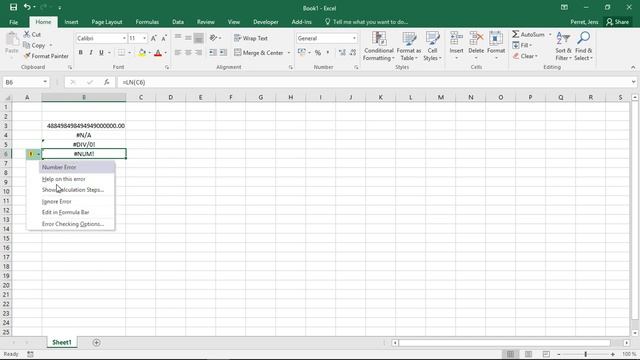Viewport: 640px width, 360px height.
Task: Click Share button
Action: pyautogui.click(x=618, y=22)
